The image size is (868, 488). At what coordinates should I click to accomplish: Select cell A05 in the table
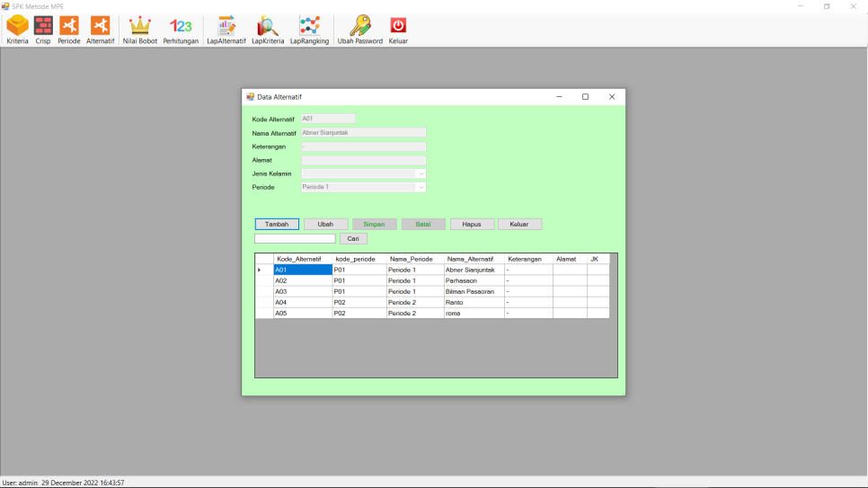pos(303,313)
